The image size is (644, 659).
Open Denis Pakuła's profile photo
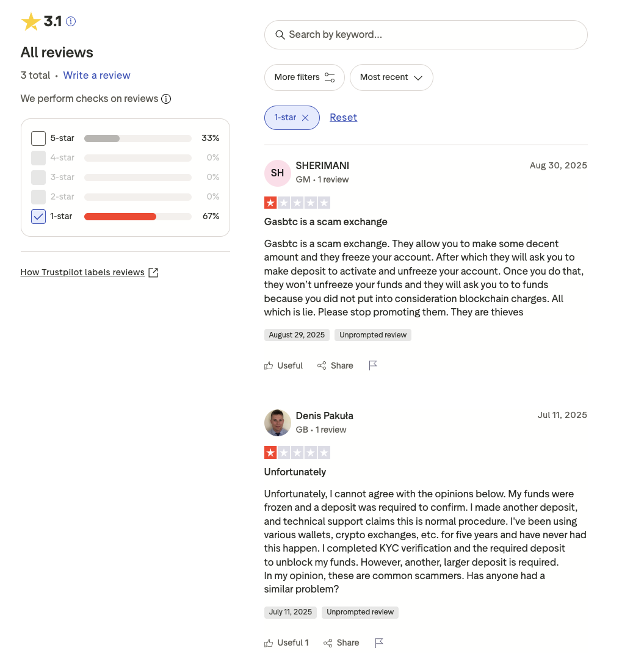pos(277,423)
